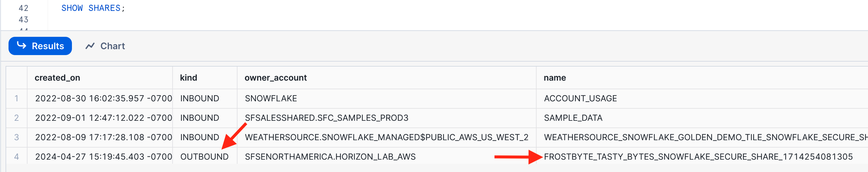Click line number 43 in editor gutter
This screenshot has height=172, width=868.
pyautogui.click(x=23, y=20)
